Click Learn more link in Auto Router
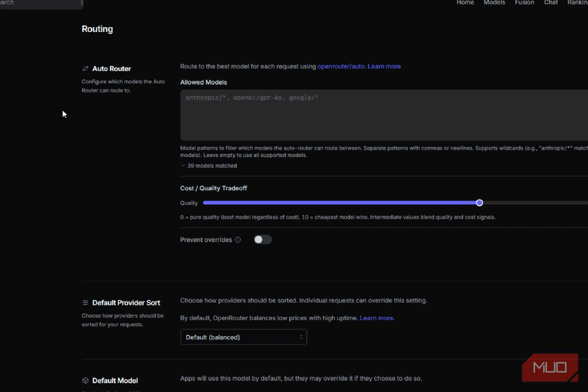The height and width of the screenshot is (392, 588). pyautogui.click(x=384, y=66)
